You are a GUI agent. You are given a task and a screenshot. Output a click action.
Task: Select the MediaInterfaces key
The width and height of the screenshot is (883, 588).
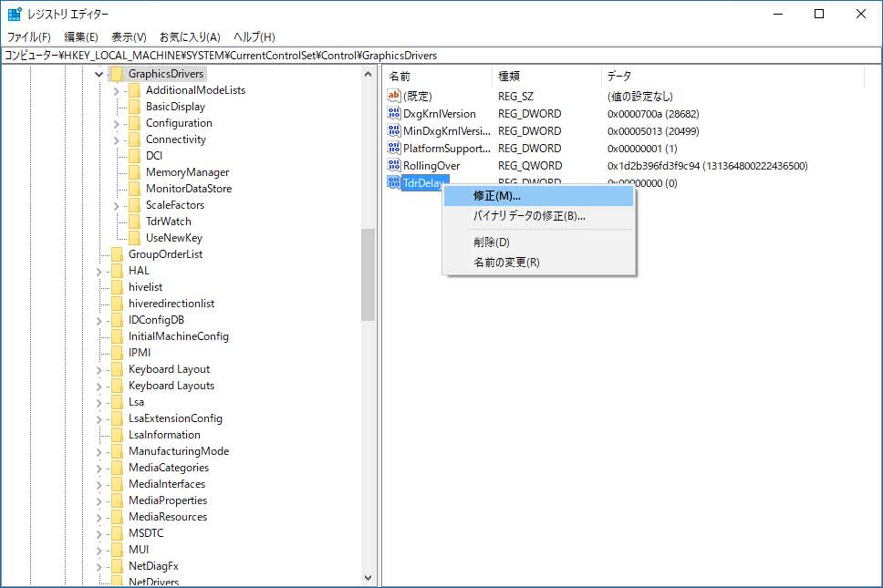167,484
